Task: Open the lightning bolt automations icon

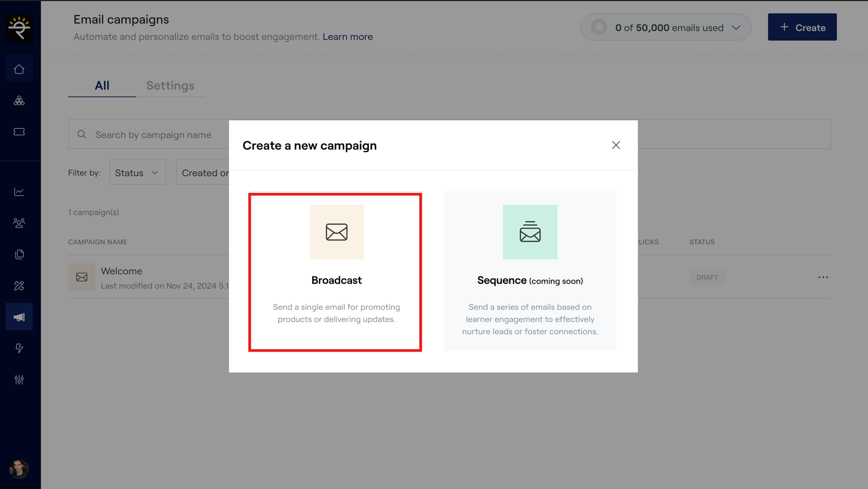Action: [x=19, y=348]
